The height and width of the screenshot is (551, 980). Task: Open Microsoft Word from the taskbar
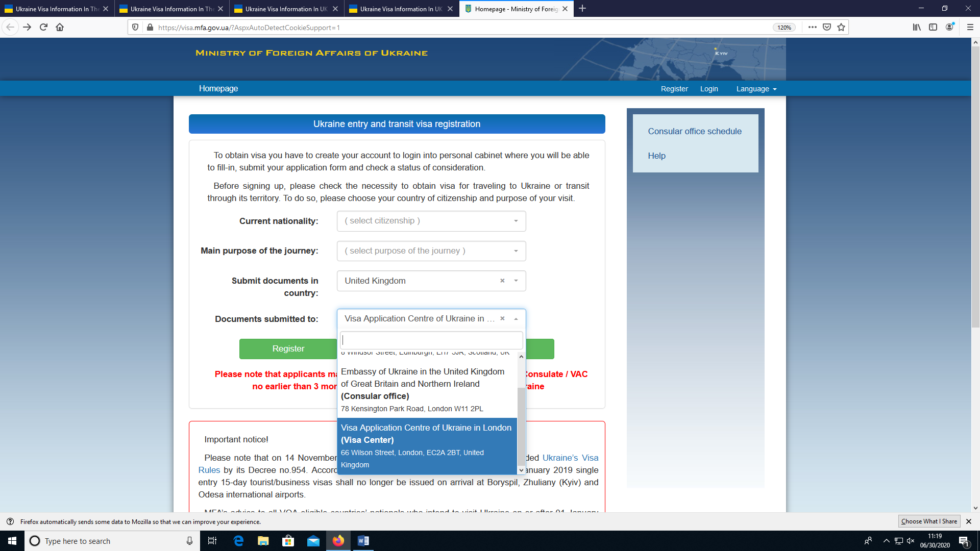[363, 541]
